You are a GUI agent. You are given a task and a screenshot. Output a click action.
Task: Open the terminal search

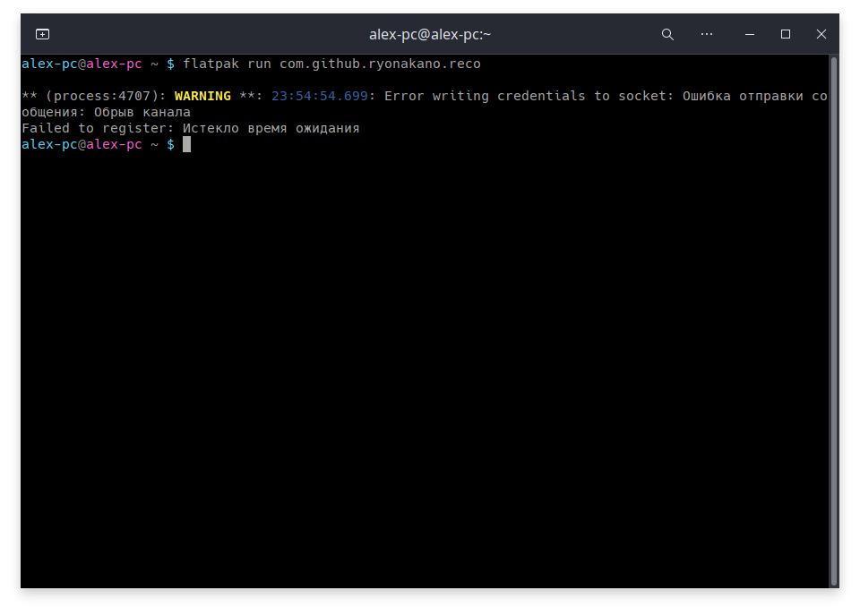pyautogui.click(x=667, y=35)
